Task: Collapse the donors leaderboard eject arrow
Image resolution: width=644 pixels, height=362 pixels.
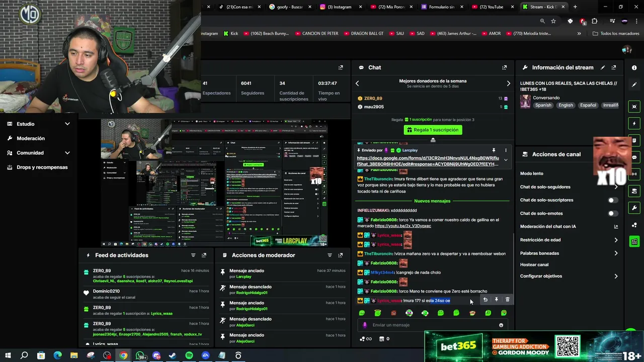Action: pos(433,140)
